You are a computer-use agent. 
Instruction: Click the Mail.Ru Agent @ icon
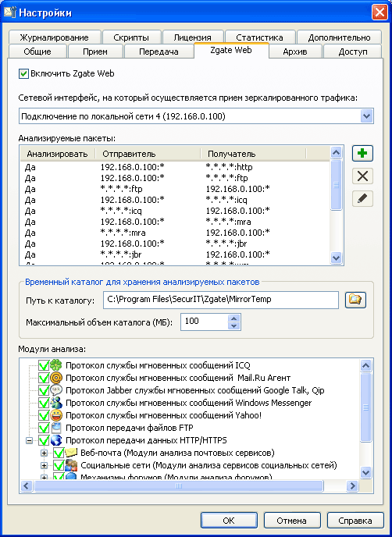[56, 378]
